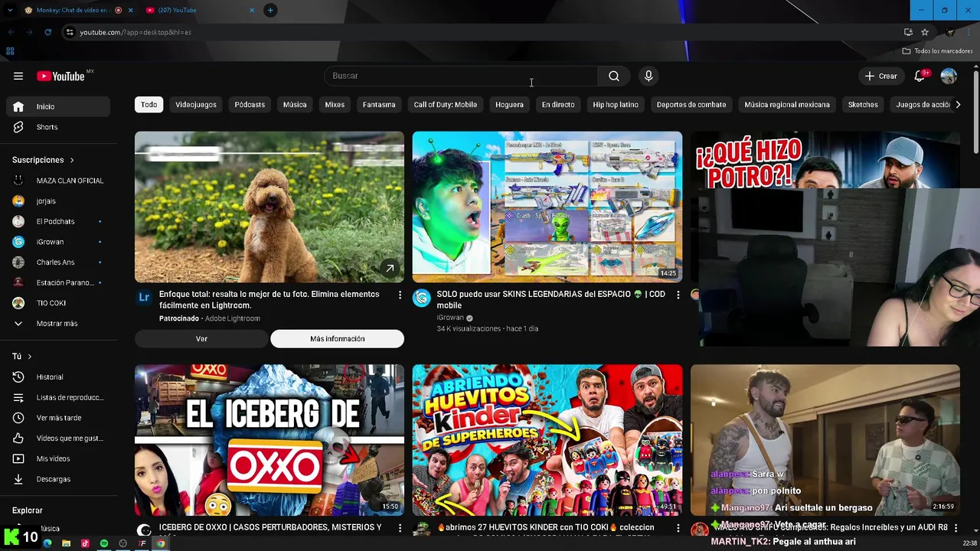The image size is (980, 551).
Task: Open Chrome apps grid in bookmarks bar
Action: click(x=10, y=51)
